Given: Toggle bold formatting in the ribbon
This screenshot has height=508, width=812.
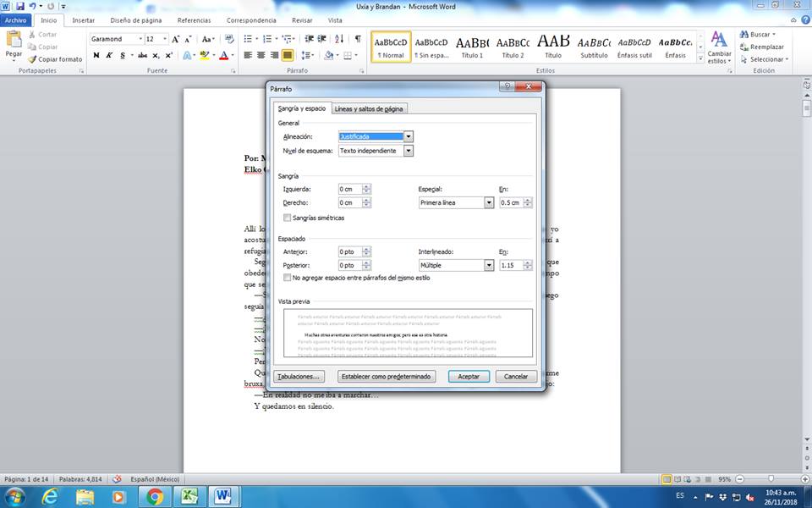Looking at the screenshot, I should pyautogui.click(x=96, y=56).
